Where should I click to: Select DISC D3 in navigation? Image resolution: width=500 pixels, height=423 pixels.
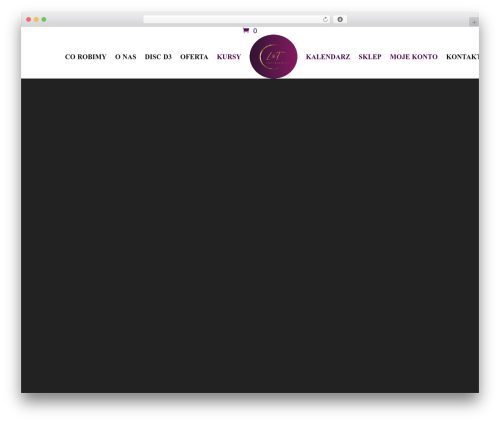[158, 57]
